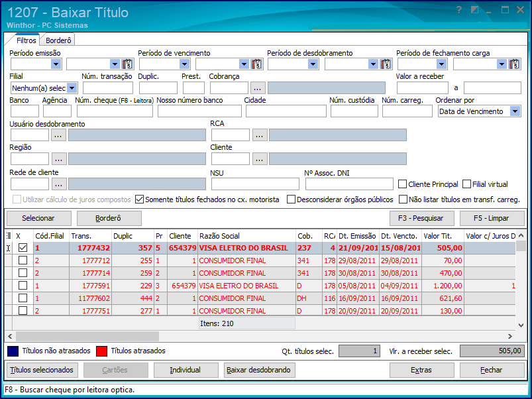Open the Período de vencimento end date dropdown
Screen dimensions: 532x399
[244, 64]
